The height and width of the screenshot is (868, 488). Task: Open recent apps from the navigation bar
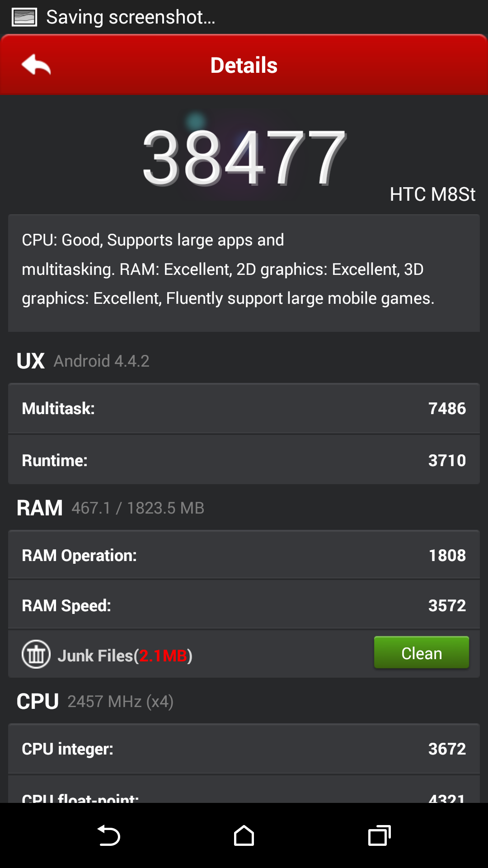click(380, 835)
